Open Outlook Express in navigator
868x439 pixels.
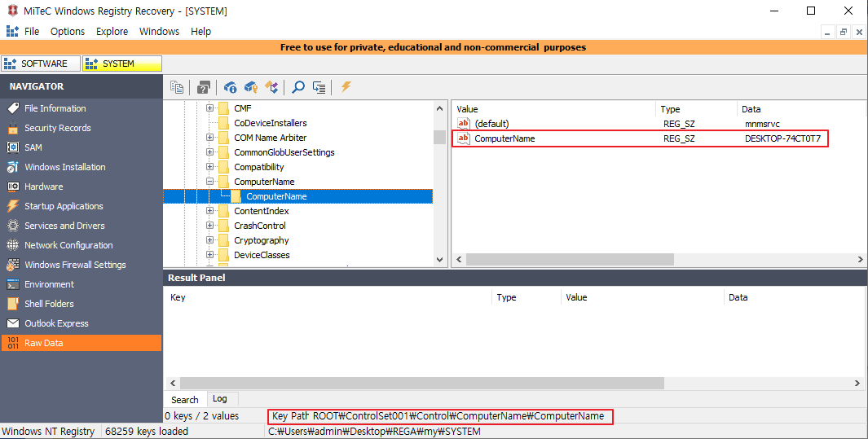[81, 323]
